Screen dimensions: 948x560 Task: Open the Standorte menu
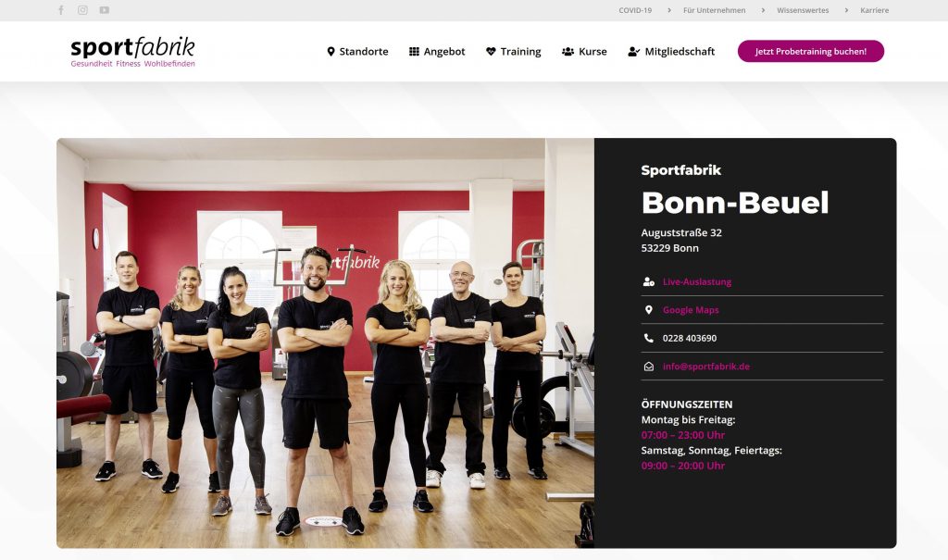(358, 52)
